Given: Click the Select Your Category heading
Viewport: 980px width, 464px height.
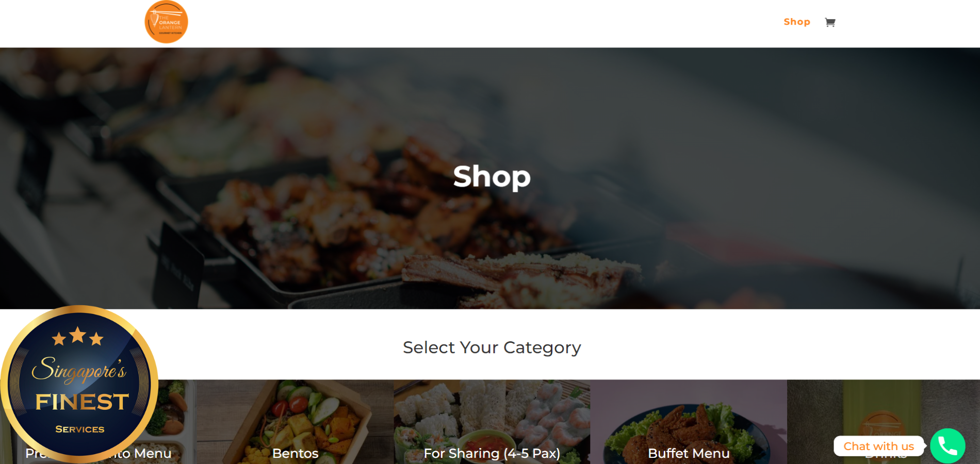Looking at the screenshot, I should click(x=492, y=347).
